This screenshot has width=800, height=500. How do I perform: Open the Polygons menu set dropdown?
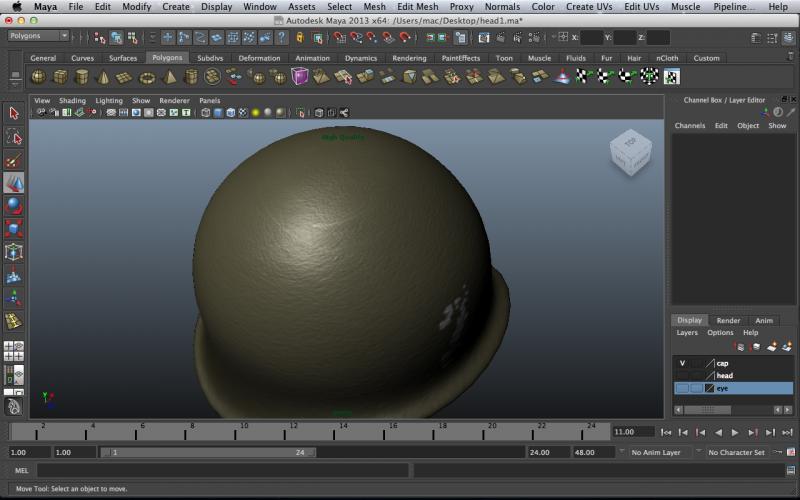pyautogui.click(x=38, y=36)
